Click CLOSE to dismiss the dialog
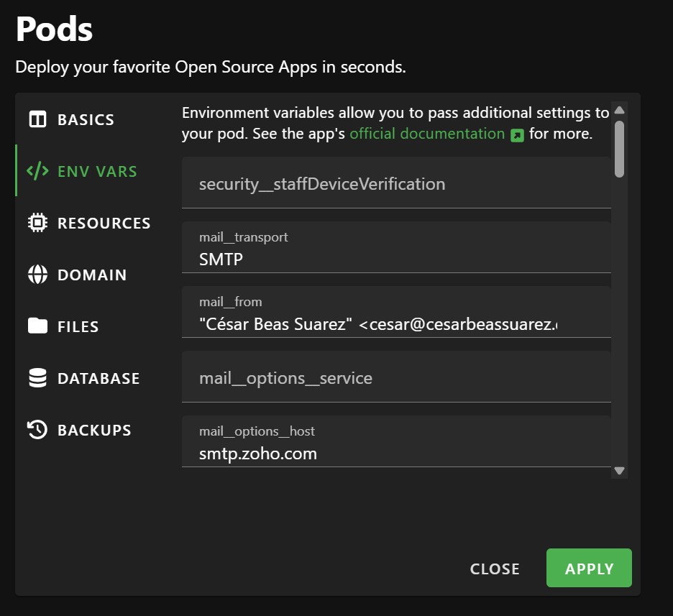The height and width of the screenshot is (616, 673). click(x=495, y=569)
